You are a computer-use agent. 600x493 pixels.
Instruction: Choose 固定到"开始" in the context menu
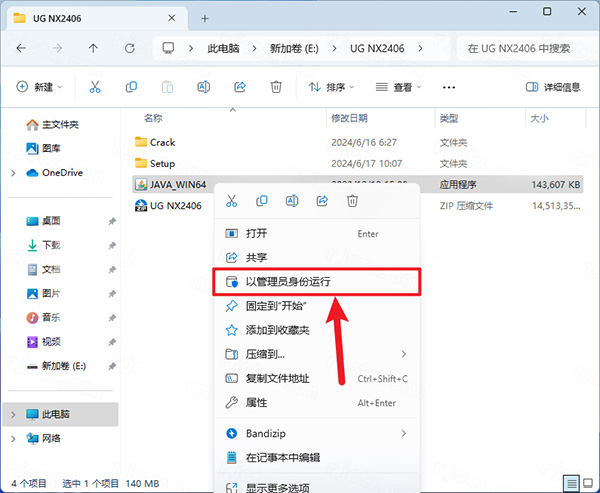[x=317, y=306]
